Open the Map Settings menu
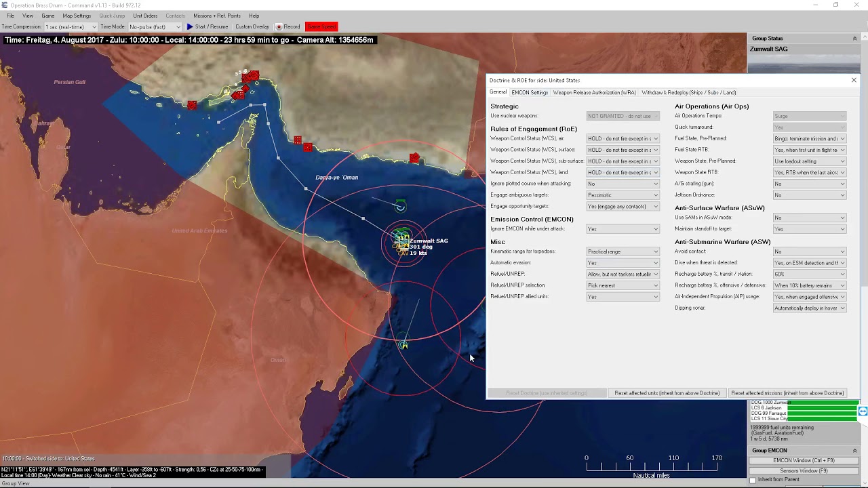The width and height of the screenshot is (868, 488). (x=77, y=16)
